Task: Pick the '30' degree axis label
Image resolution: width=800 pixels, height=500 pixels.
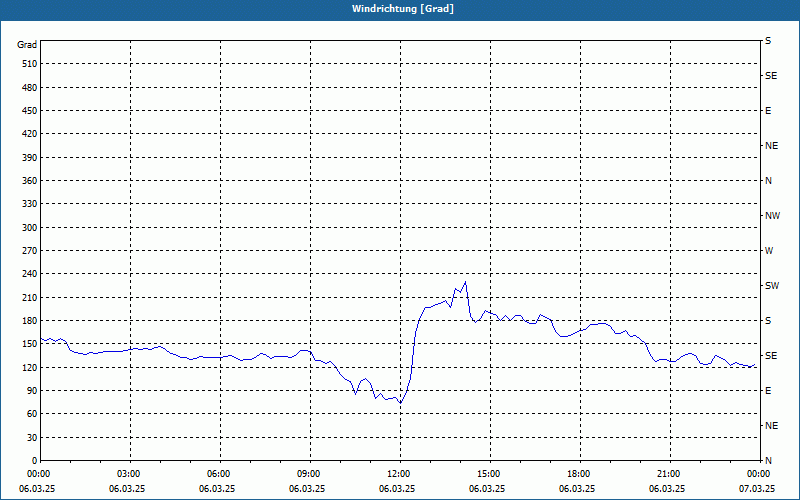Action: [32, 437]
